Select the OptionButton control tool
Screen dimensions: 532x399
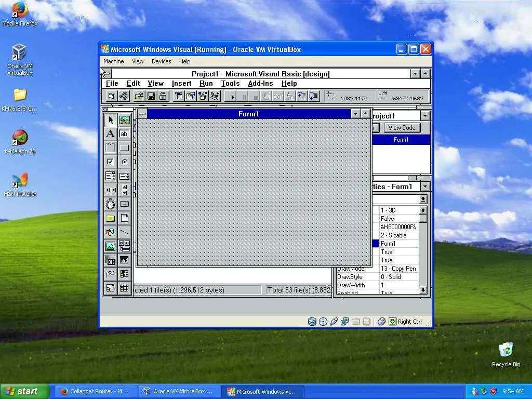click(x=124, y=162)
